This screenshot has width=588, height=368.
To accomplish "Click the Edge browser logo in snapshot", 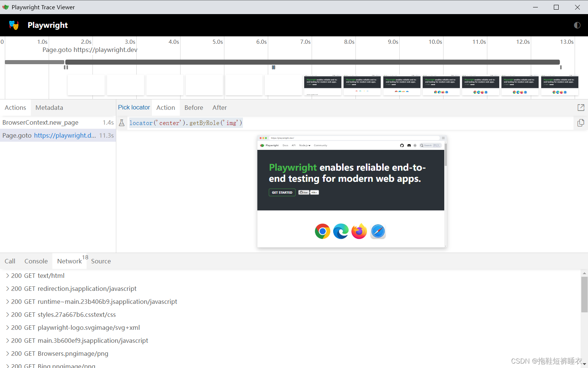I will 341,231.
